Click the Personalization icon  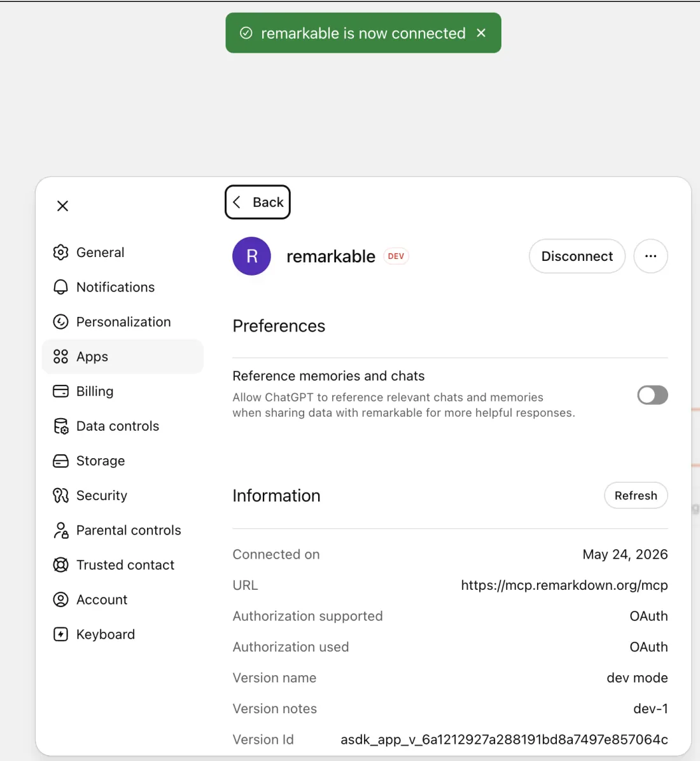60,322
